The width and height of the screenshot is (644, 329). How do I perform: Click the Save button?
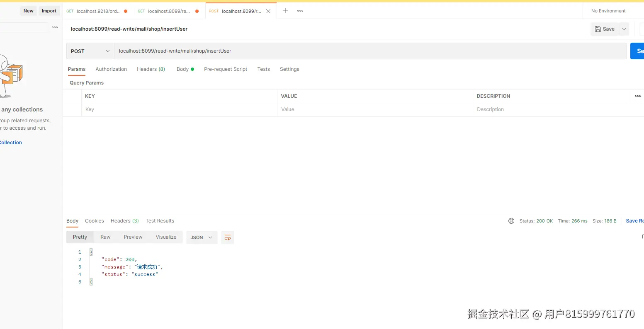click(x=605, y=29)
